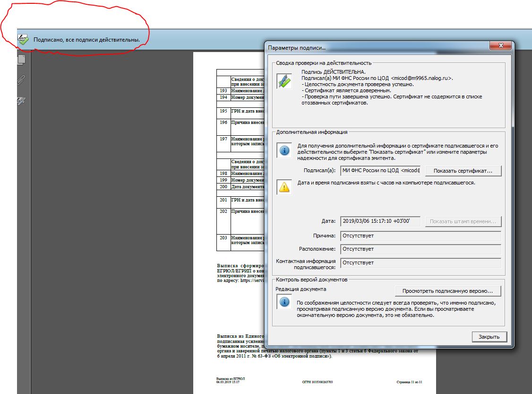The height and width of the screenshot is (394, 532).
Task: Open the attachments paperclip panel
Action: (x=21, y=80)
